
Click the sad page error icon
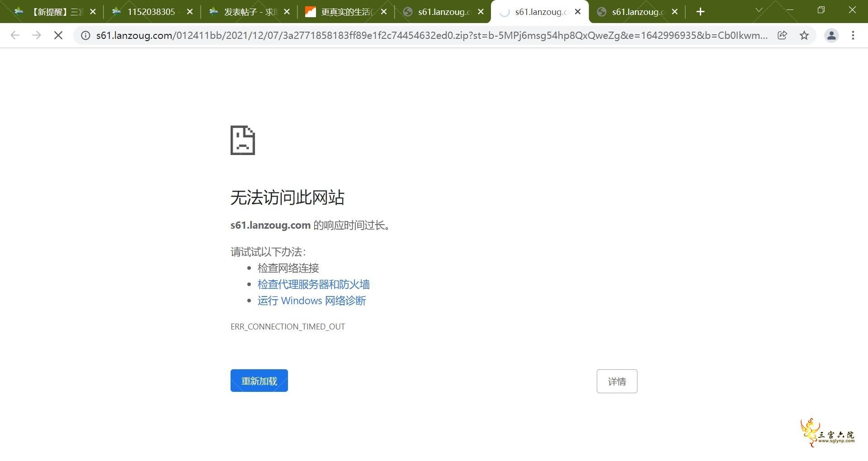[243, 140]
